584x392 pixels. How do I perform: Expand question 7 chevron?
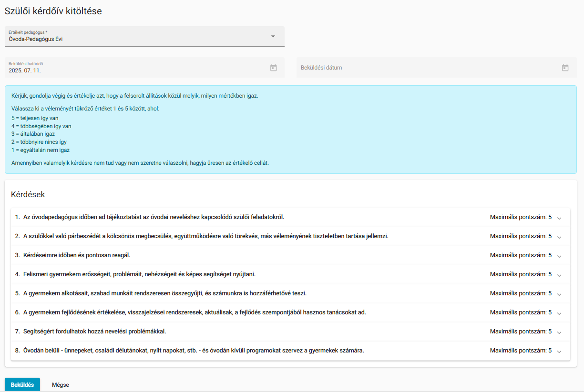(x=559, y=332)
